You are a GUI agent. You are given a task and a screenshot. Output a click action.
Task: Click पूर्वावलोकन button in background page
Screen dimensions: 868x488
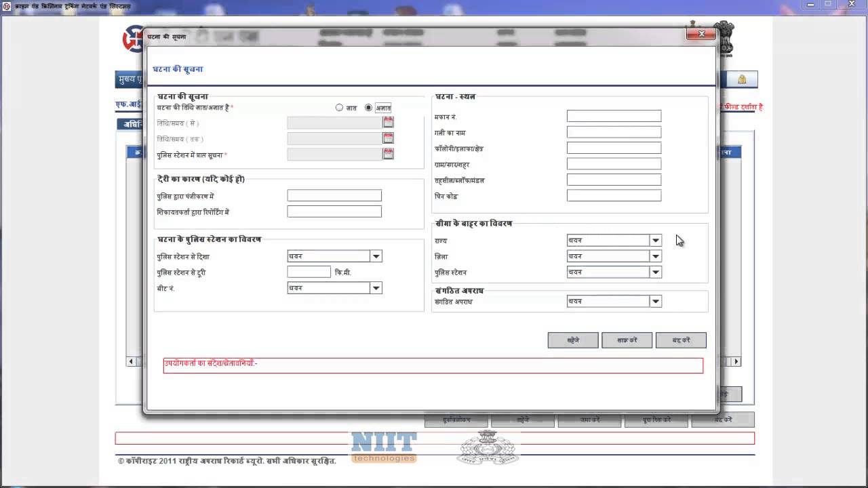tap(456, 420)
